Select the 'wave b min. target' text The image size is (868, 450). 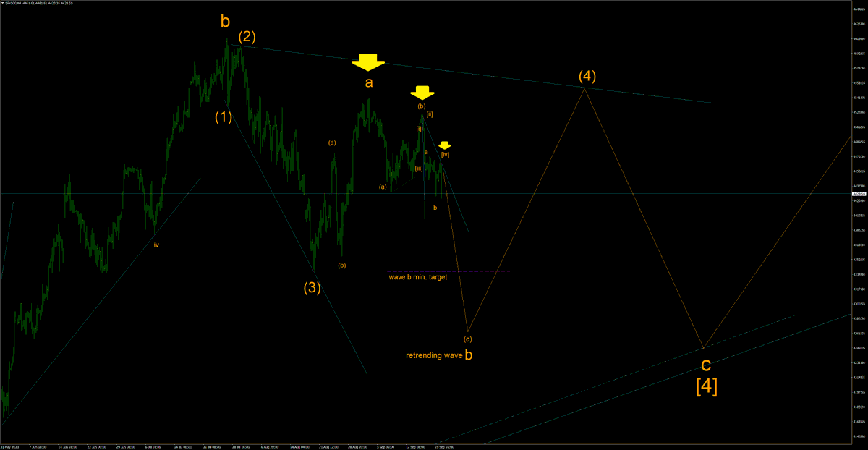pos(418,276)
